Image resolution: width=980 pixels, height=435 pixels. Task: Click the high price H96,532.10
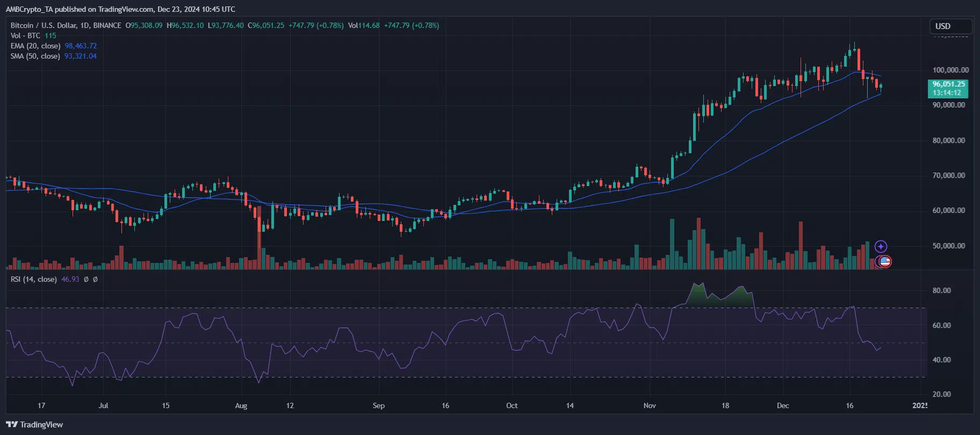pyautogui.click(x=185, y=25)
